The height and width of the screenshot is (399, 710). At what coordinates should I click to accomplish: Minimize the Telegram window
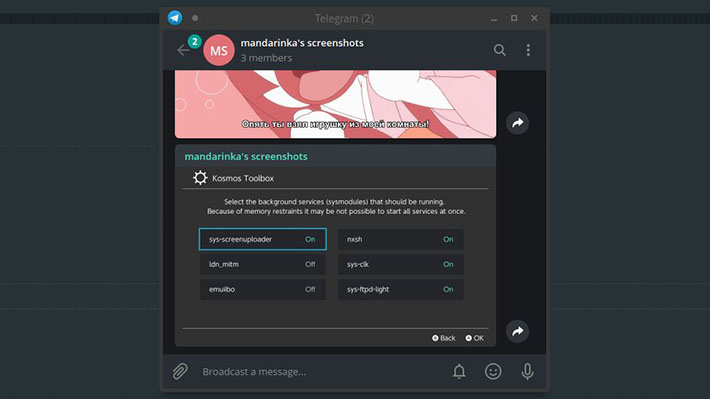pyautogui.click(x=494, y=18)
